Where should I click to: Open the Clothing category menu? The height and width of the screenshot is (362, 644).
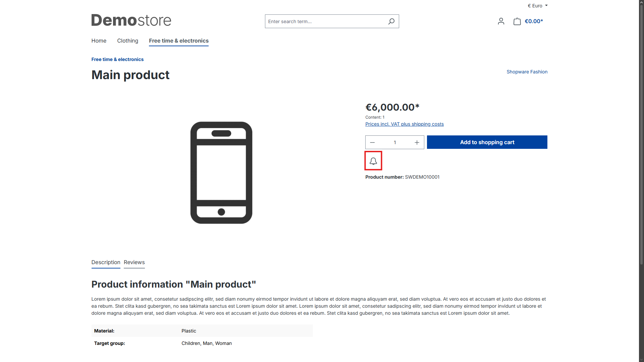tap(127, 41)
